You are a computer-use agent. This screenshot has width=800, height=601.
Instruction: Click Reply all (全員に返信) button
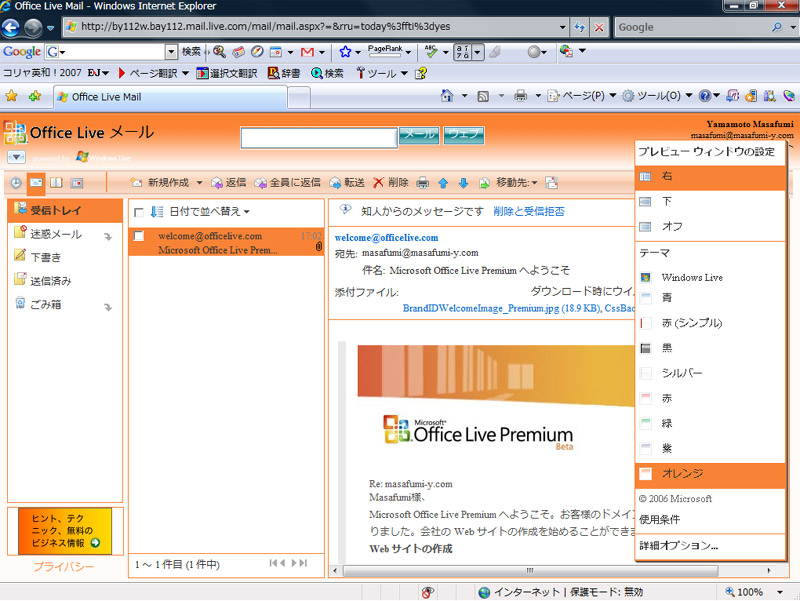(287, 182)
